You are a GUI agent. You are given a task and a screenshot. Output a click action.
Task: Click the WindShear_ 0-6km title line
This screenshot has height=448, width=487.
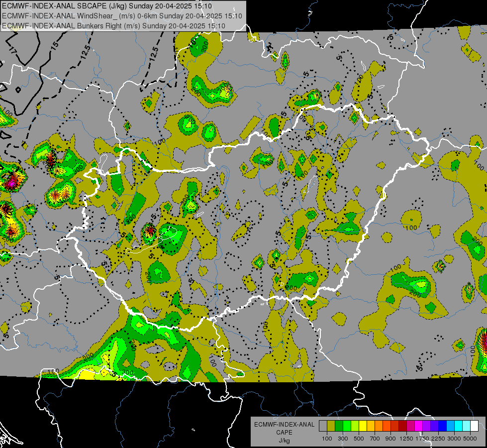[x=122, y=16]
